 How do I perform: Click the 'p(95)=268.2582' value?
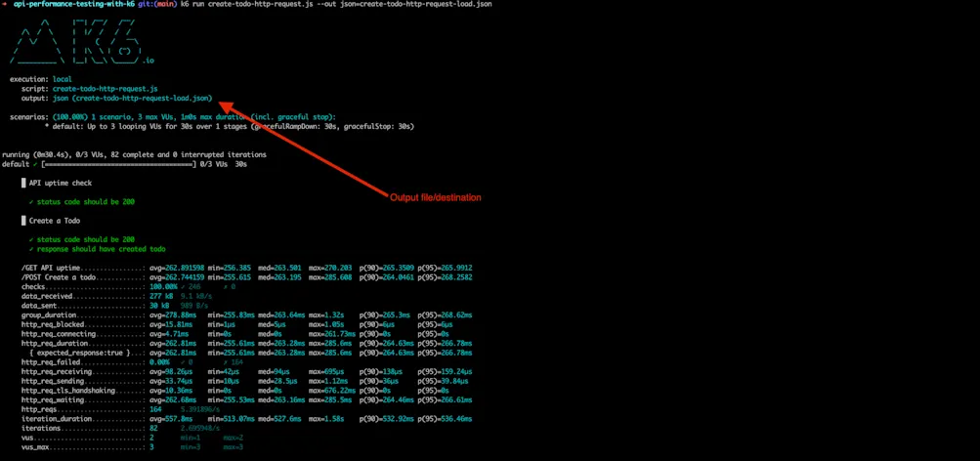(445, 276)
